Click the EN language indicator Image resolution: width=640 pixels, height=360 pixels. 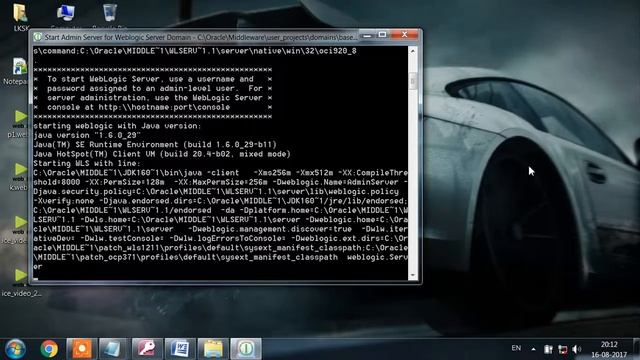tap(516, 348)
